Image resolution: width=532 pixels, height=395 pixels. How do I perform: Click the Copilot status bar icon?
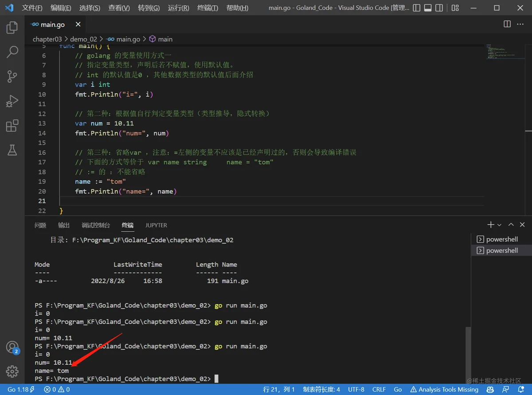pyautogui.click(x=490, y=389)
